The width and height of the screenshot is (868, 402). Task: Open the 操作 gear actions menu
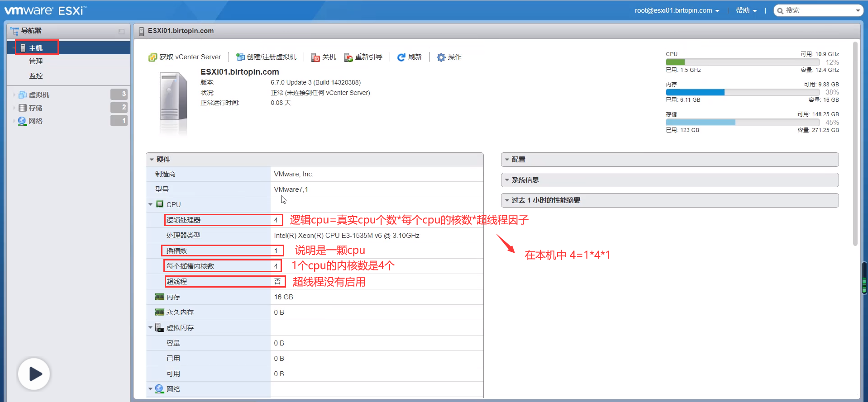click(x=449, y=57)
